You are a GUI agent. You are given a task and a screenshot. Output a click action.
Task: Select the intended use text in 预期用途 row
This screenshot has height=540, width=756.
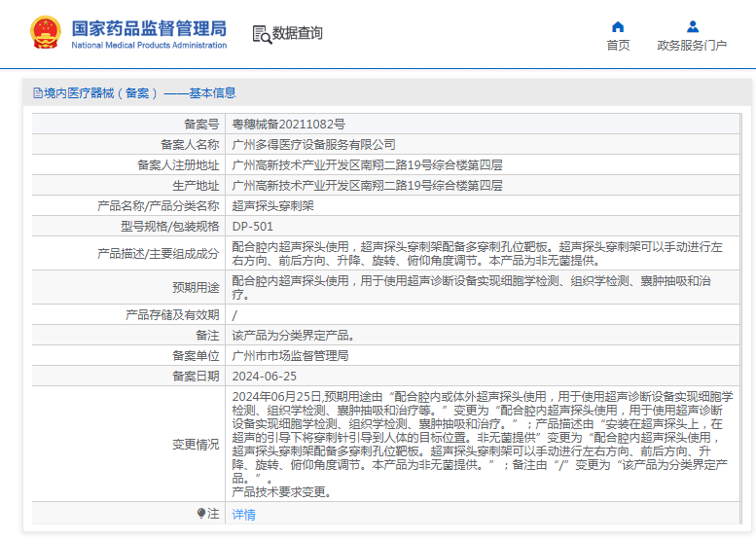[472, 288]
